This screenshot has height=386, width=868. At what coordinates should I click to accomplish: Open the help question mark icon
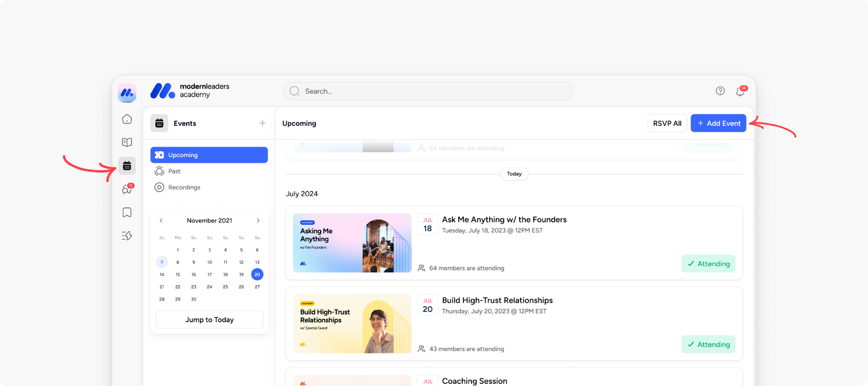(x=720, y=91)
